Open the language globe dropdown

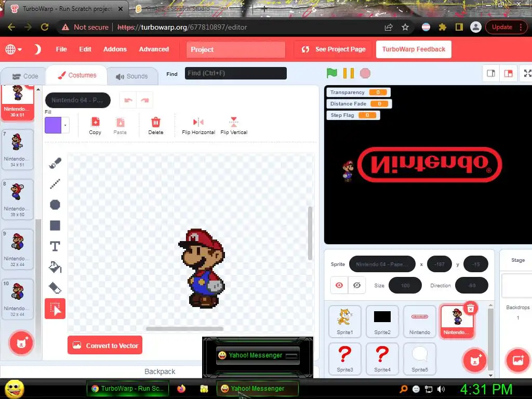pos(14,49)
